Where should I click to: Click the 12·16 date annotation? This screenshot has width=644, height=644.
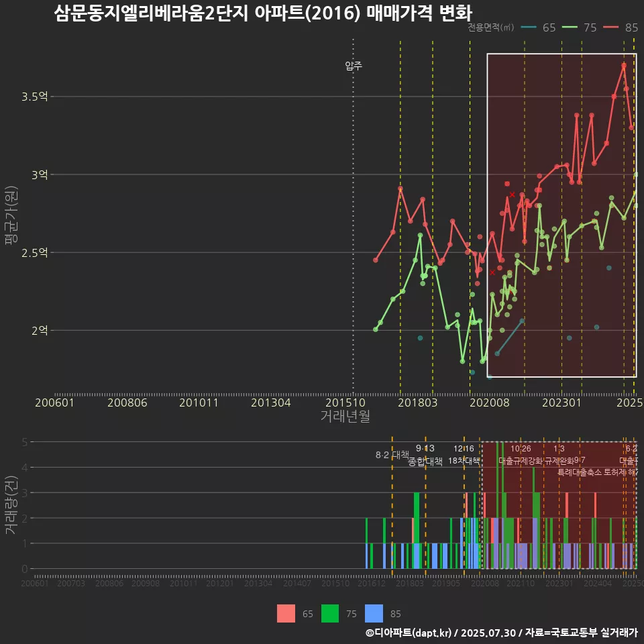(464, 449)
